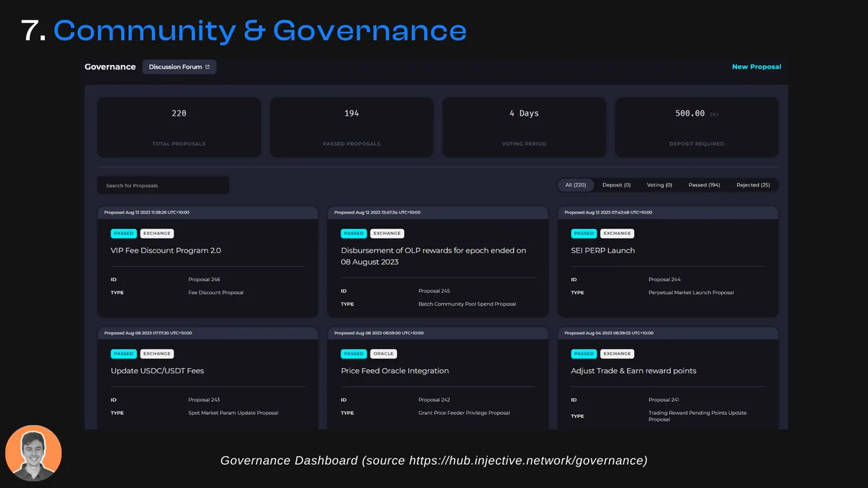Show proposals in Voting (0) tab
The image size is (868, 488).
tap(659, 185)
